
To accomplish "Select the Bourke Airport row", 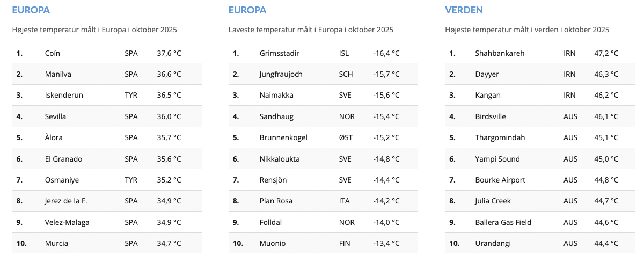I will pos(500,180).
